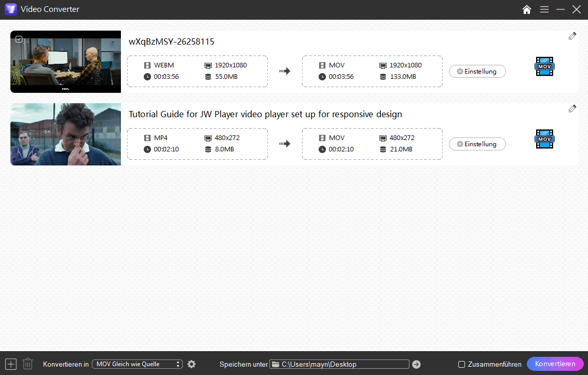
Task: Add a new video file with plus icon
Action: 11,364
